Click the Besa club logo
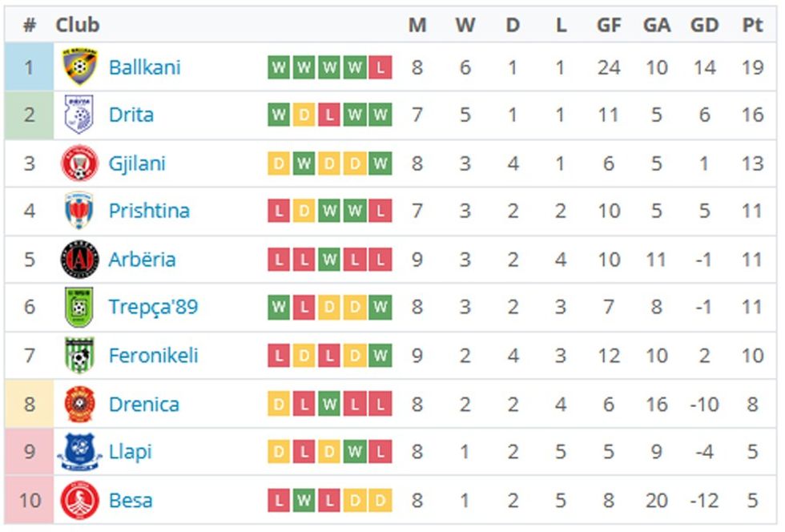The width and height of the screenshot is (785, 532). tap(79, 501)
